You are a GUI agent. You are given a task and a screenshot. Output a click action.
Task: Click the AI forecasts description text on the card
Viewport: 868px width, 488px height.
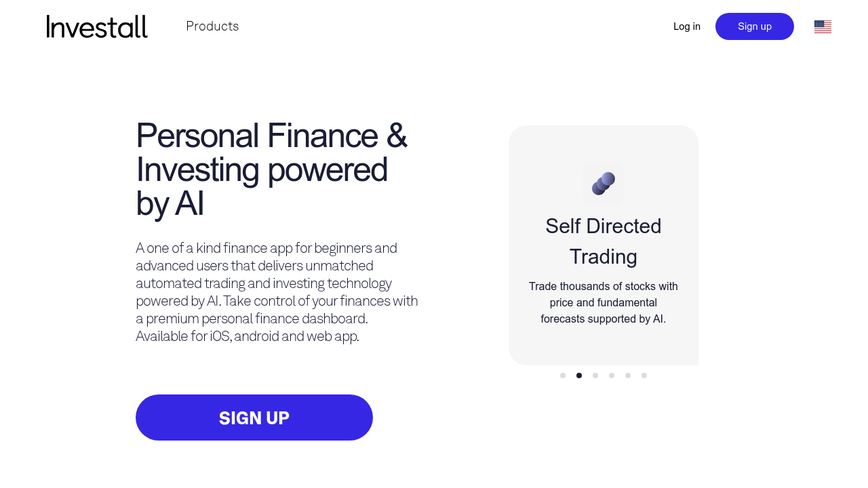pyautogui.click(x=603, y=302)
